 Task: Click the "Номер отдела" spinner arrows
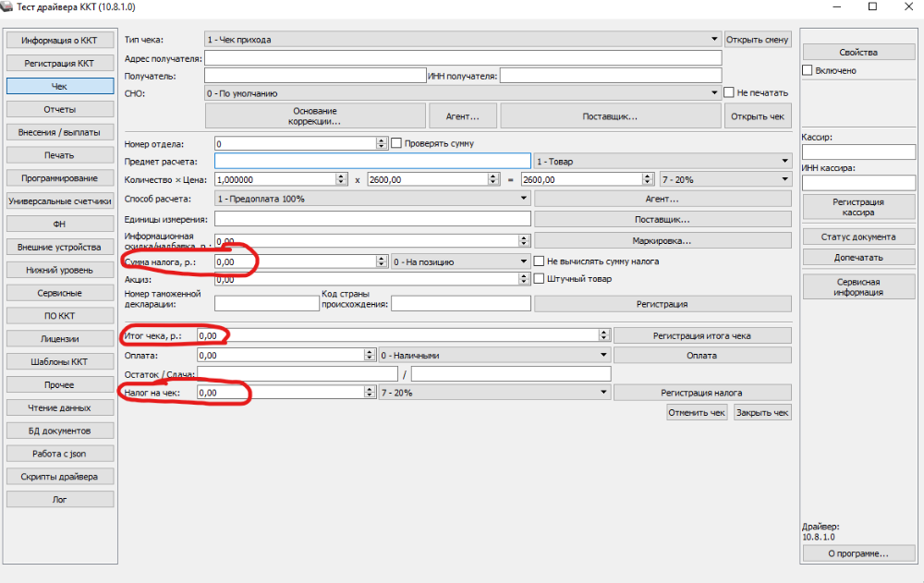(382, 144)
